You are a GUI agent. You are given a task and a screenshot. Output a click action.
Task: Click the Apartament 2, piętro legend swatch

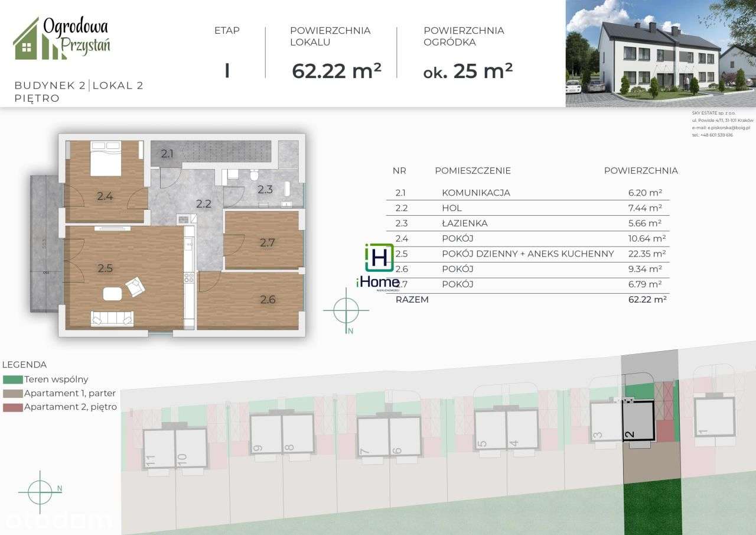[x=13, y=407]
